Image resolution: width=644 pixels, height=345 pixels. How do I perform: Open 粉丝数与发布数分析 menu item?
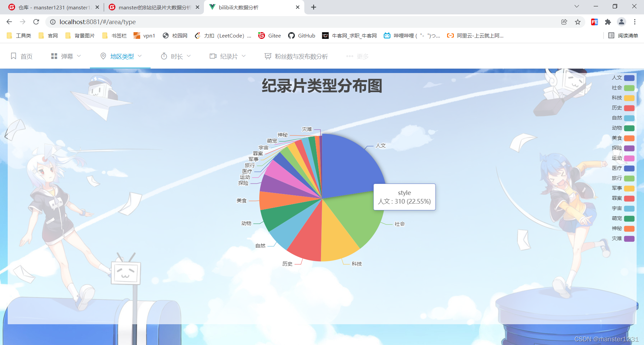[x=296, y=56]
